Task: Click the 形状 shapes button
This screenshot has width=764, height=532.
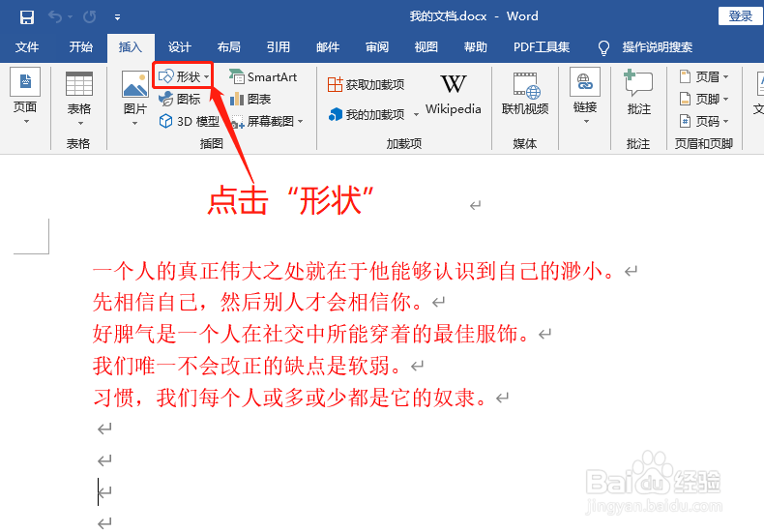Action: (x=183, y=76)
